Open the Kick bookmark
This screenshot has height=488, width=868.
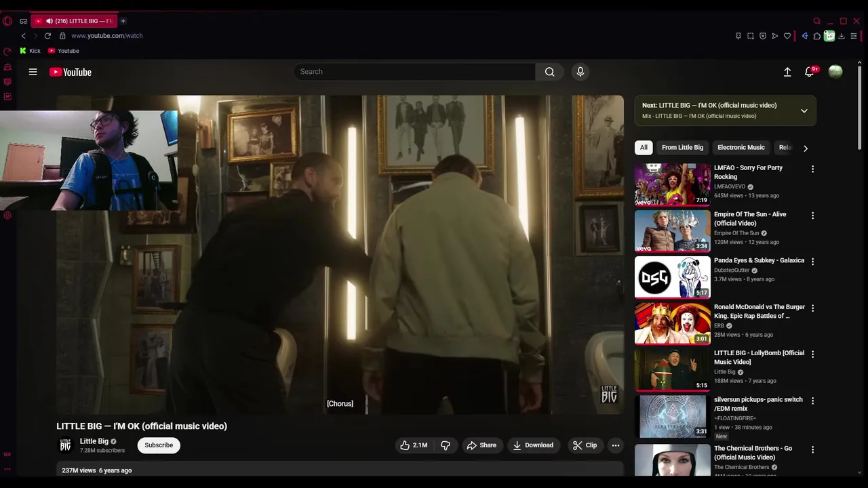coord(30,51)
